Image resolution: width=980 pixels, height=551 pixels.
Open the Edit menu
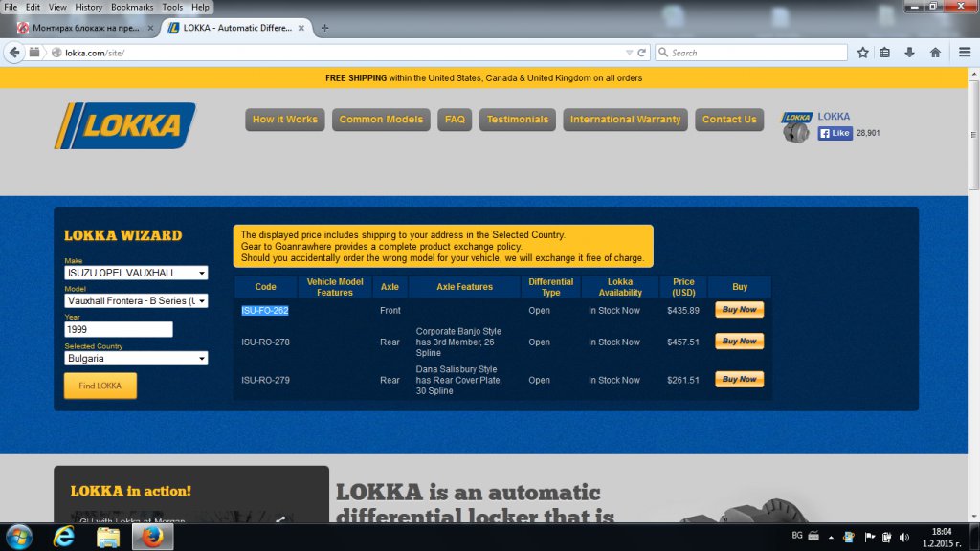[33, 7]
